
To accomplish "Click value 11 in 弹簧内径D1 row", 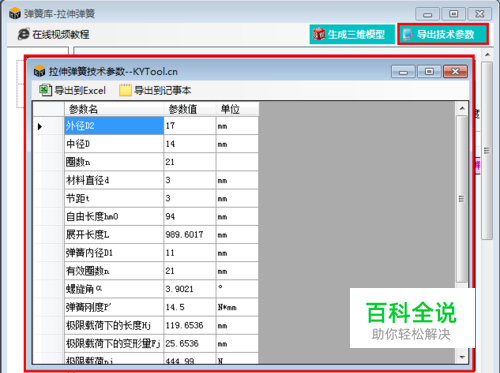I will coord(190,253).
